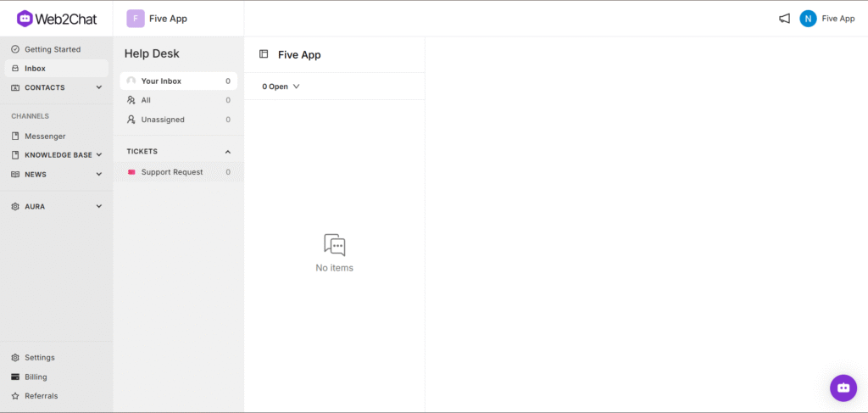The height and width of the screenshot is (413, 868).
Task: Toggle the panel layout icon beside Five App
Action: pos(264,54)
